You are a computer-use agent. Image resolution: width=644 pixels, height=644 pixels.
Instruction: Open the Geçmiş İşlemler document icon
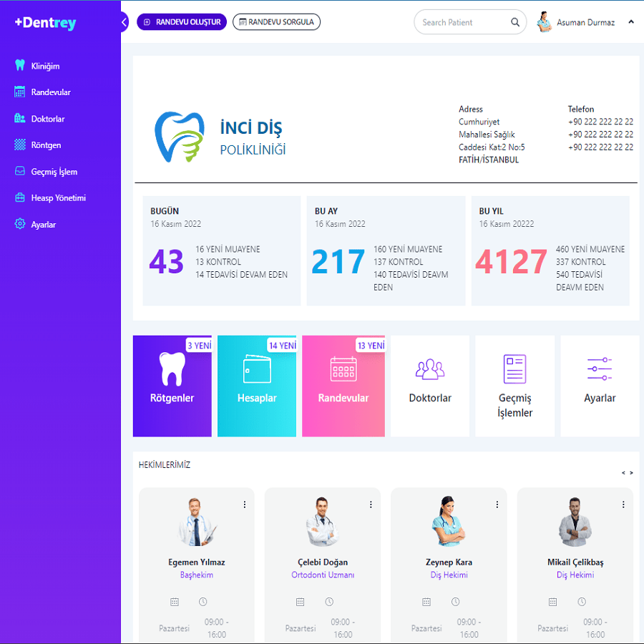pos(514,369)
